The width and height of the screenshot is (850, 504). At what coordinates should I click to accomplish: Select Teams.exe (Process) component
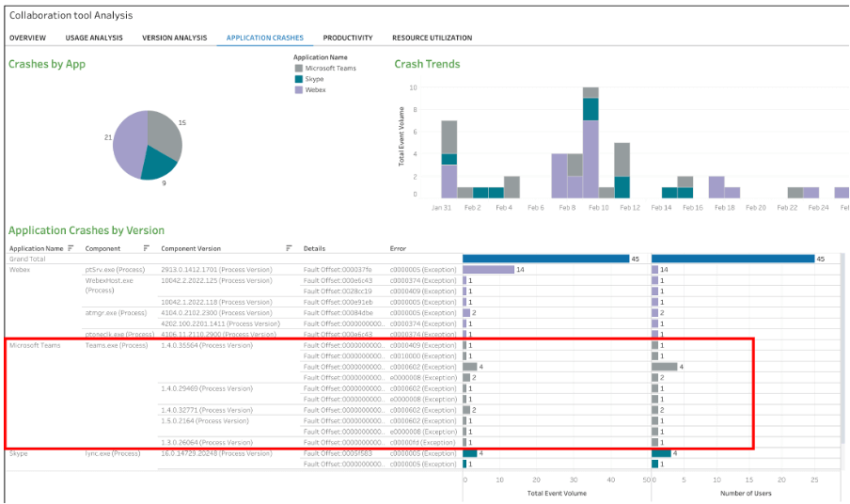[x=117, y=345]
